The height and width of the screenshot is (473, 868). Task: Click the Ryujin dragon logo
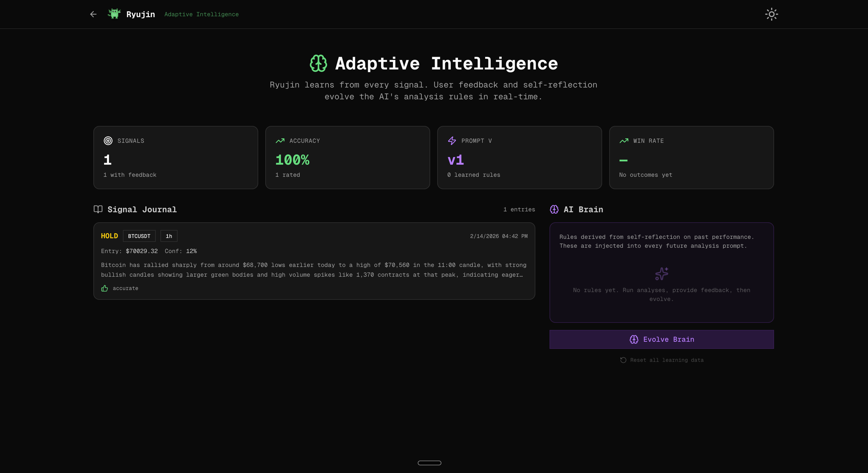[114, 14]
